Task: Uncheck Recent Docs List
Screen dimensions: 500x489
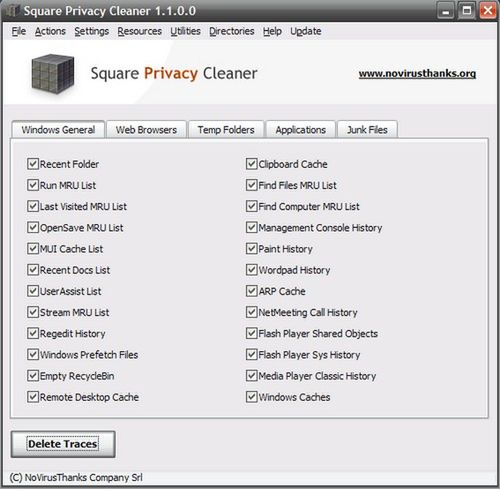Action: 33,270
